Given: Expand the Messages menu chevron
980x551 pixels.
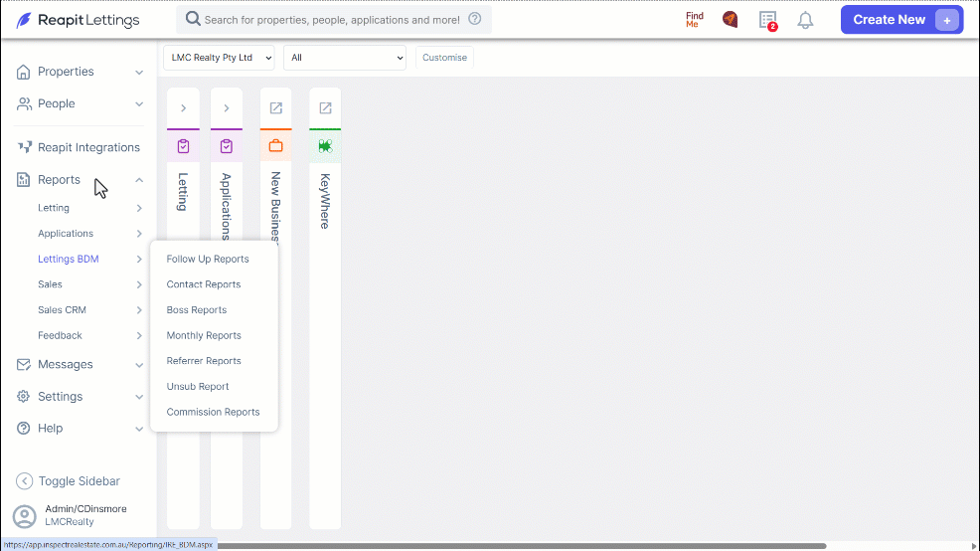Looking at the screenshot, I should point(139,365).
